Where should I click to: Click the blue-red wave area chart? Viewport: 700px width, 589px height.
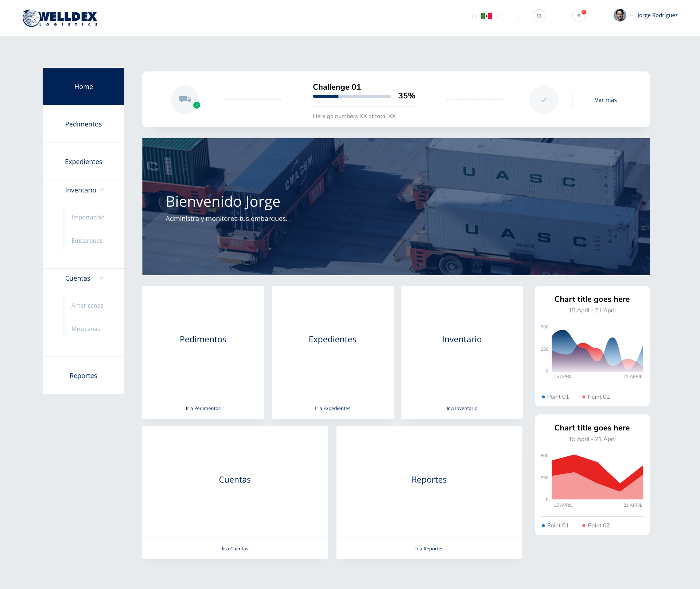[597, 350]
